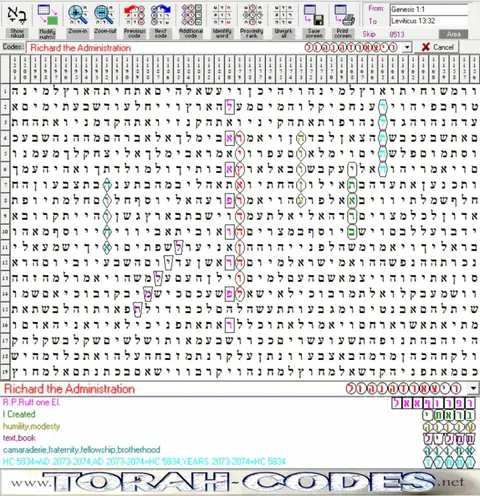
Task: Select the 'I Created' code entry
Action: [x=19, y=414]
